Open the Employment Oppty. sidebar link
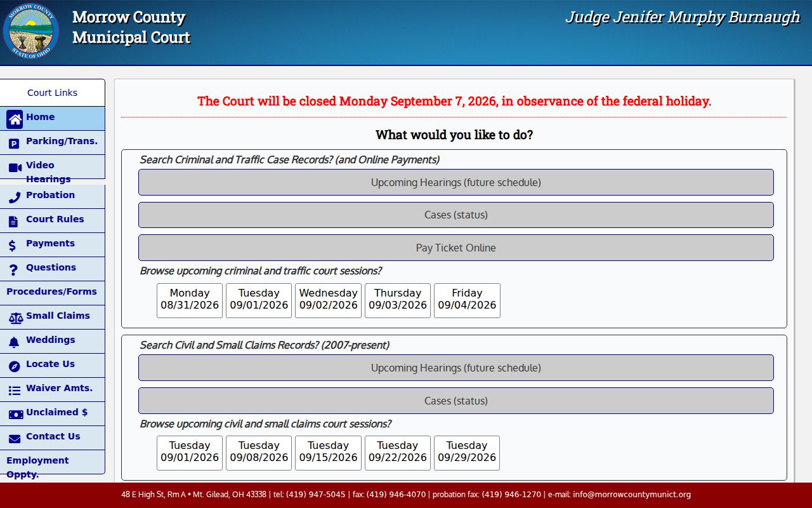Image resolution: width=812 pixels, height=508 pixels. [52, 462]
